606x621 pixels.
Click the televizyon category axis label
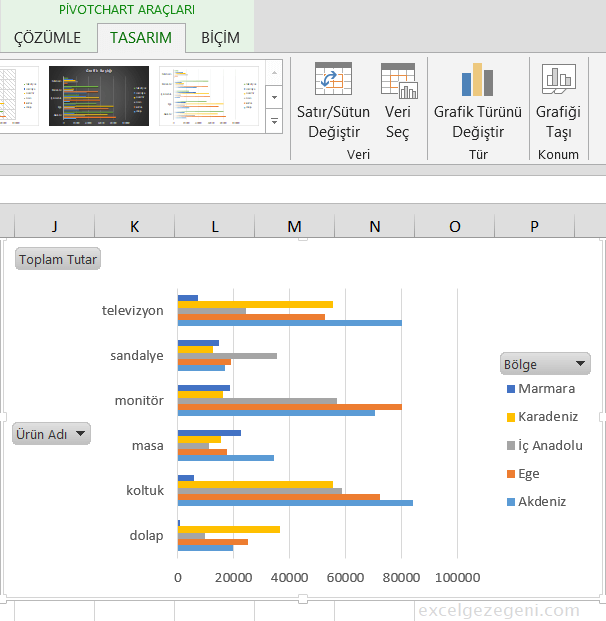(x=133, y=310)
